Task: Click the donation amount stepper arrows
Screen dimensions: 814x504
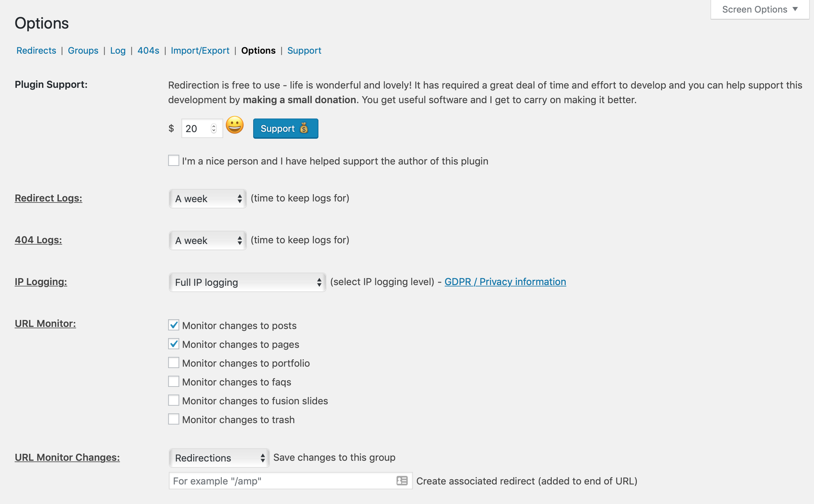Action: tap(214, 129)
